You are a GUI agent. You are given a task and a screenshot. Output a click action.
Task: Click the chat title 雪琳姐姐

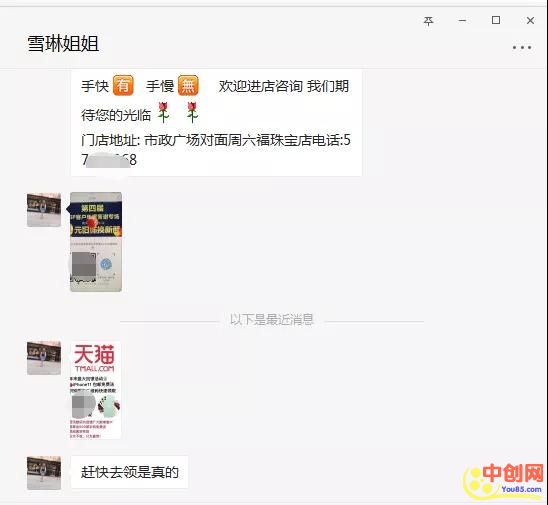tap(63, 44)
